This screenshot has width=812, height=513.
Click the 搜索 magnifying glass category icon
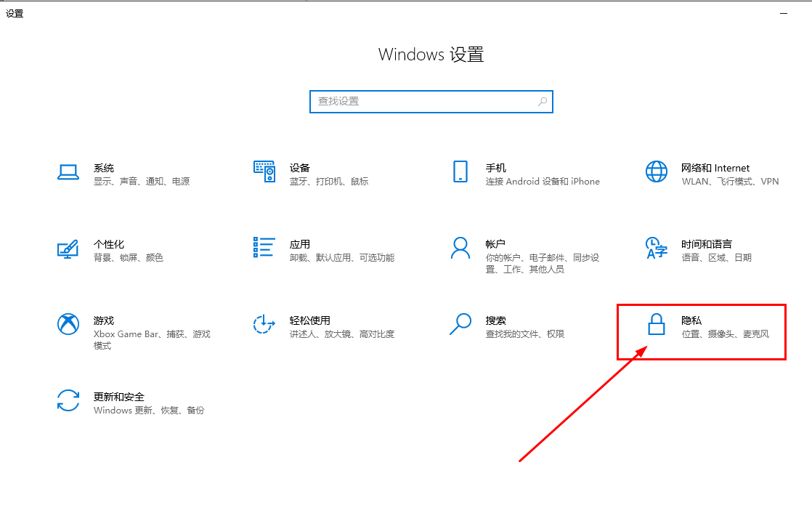[x=460, y=324]
